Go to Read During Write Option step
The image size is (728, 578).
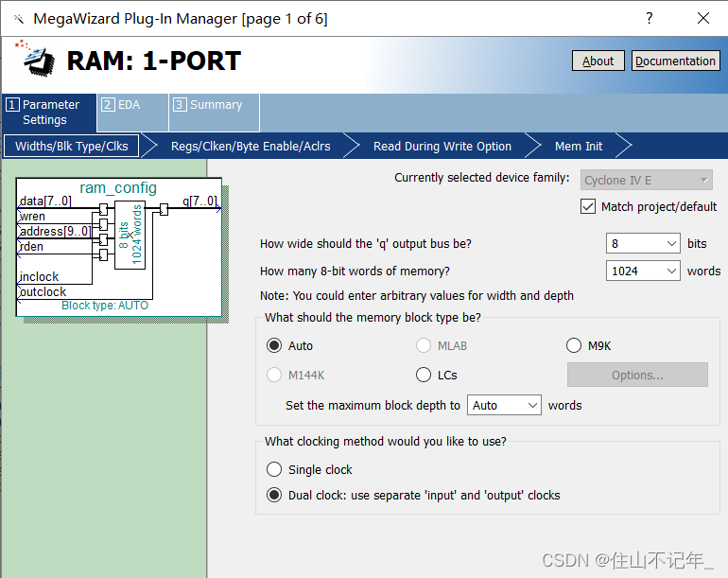(x=442, y=146)
